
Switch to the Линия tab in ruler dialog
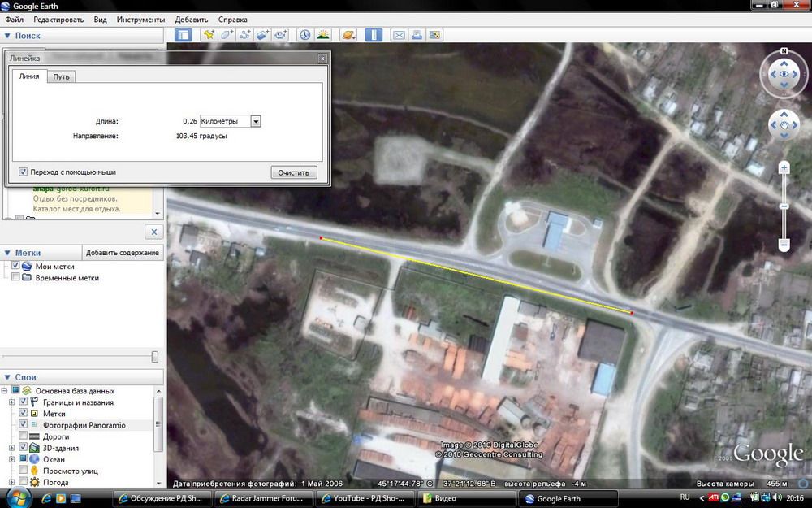tap(29, 76)
